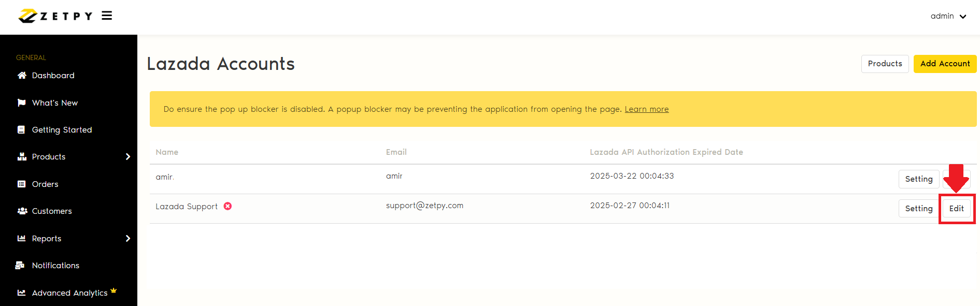The width and height of the screenshot is (980, 306).
Task: Click the Customers people icon
Action: click(x=22, y=211)
